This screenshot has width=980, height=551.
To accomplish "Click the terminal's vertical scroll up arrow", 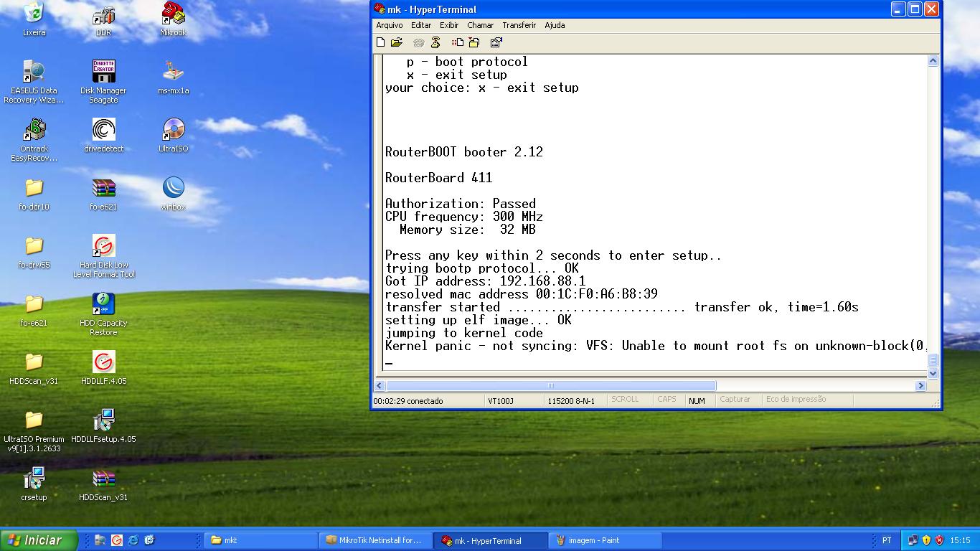I will pyautogui.click(x=933, y=61).
